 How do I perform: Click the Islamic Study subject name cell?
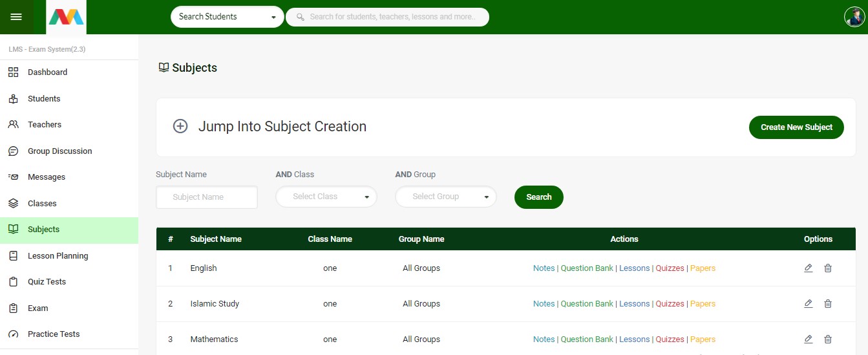(x=215, y=304)
